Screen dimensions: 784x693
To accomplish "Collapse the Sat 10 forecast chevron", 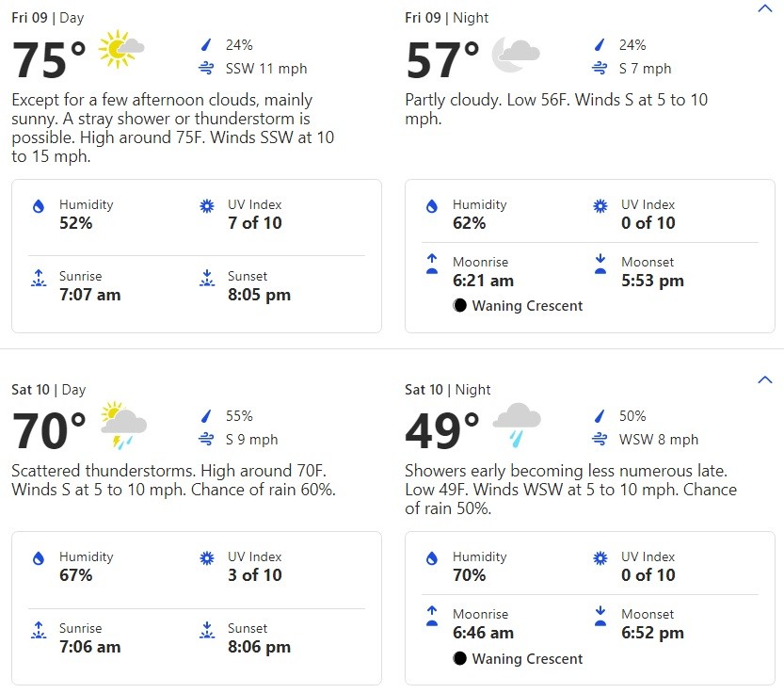I will point(764,379).
